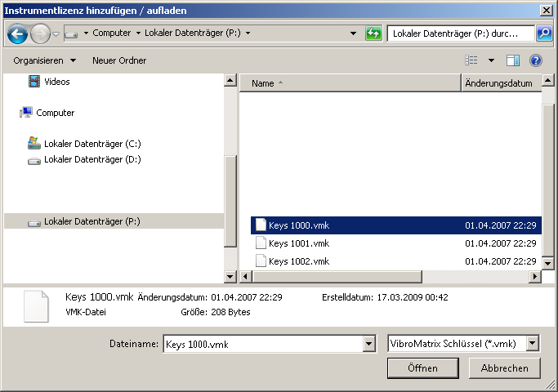Select Lokaler Datenträger (D:) in navigation pane
Viewport: 558px width, 392px height.
click(x=92, y=159)
